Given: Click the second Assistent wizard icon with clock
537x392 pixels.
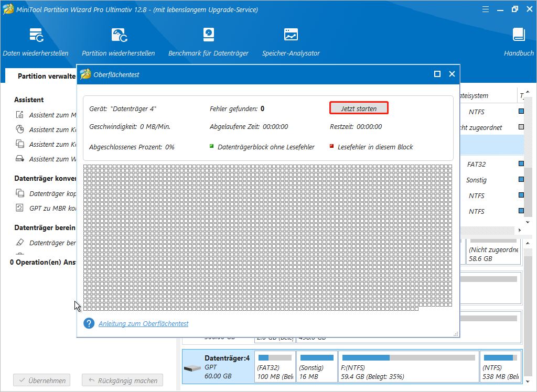Looking at the screenshot, I should click(x=20, y=129).
